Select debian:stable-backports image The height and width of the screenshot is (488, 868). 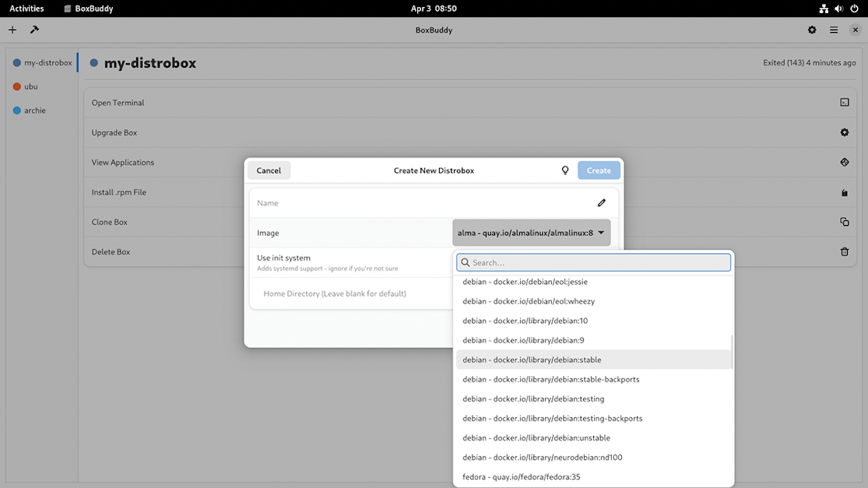pos(593,379)
